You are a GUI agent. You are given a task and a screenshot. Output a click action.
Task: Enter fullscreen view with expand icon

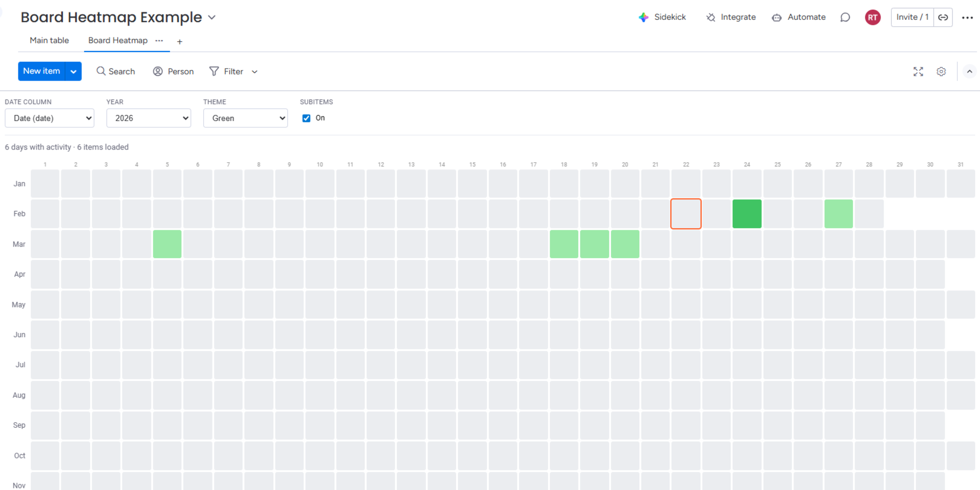point(918,71)
